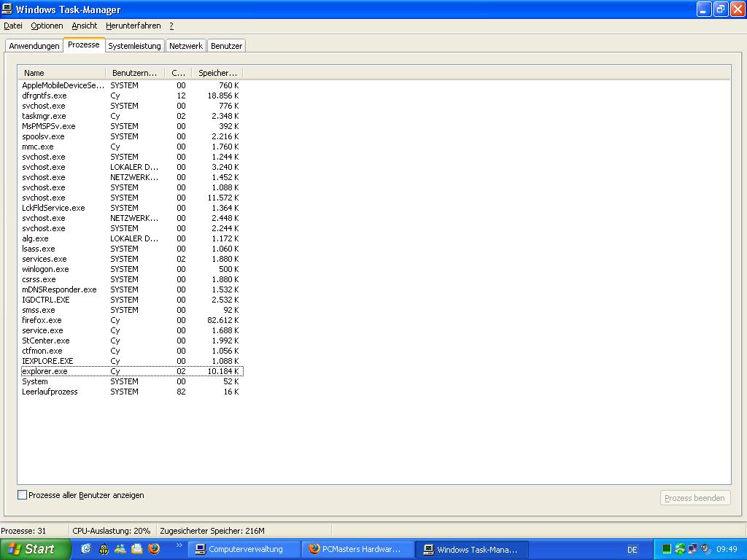Select the winlogon.exe process

(x=131, y=269)
